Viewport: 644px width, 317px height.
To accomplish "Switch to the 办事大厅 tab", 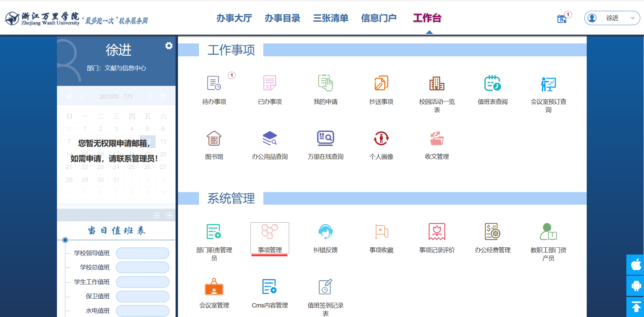I will (x=234, y=18).
